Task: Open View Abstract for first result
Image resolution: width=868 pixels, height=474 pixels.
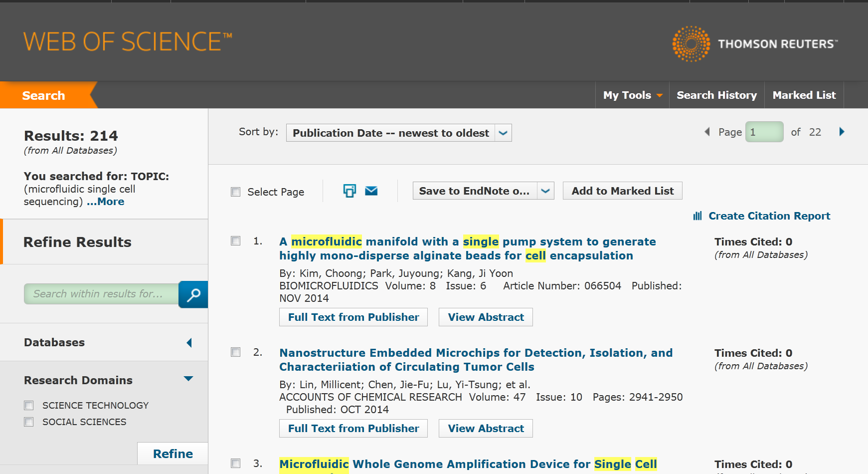Action: point(486,317)
